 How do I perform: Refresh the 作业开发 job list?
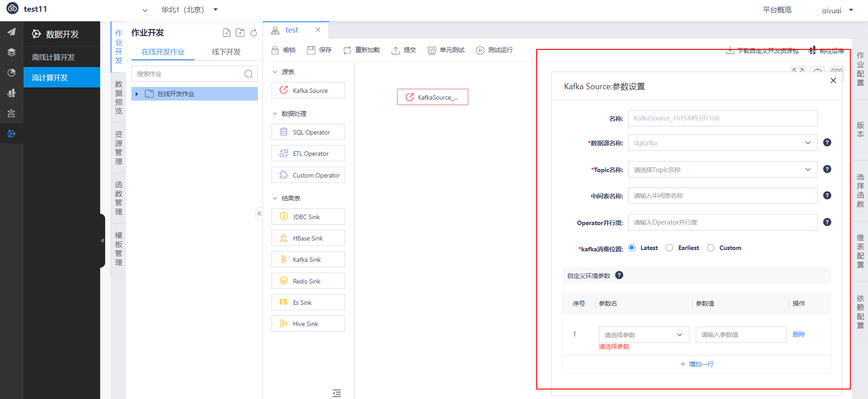[x=254, y=33]
